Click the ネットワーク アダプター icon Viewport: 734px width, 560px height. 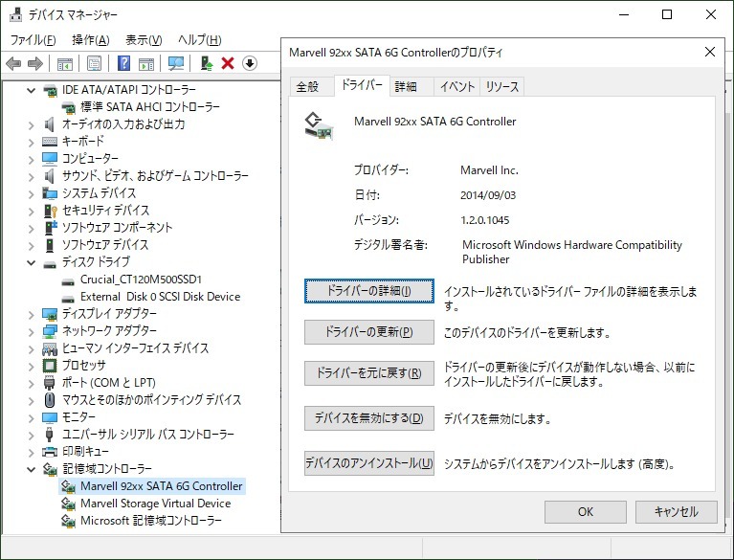point(50,331)
